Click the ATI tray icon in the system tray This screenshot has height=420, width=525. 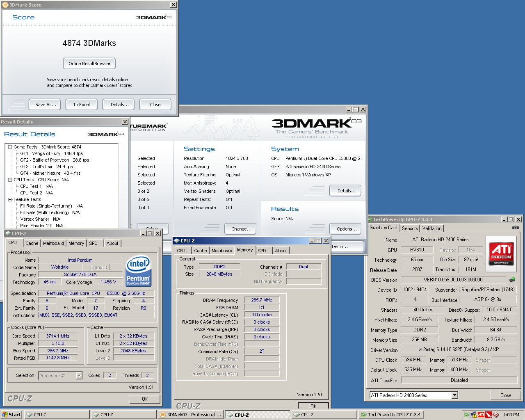click(481, 415)
